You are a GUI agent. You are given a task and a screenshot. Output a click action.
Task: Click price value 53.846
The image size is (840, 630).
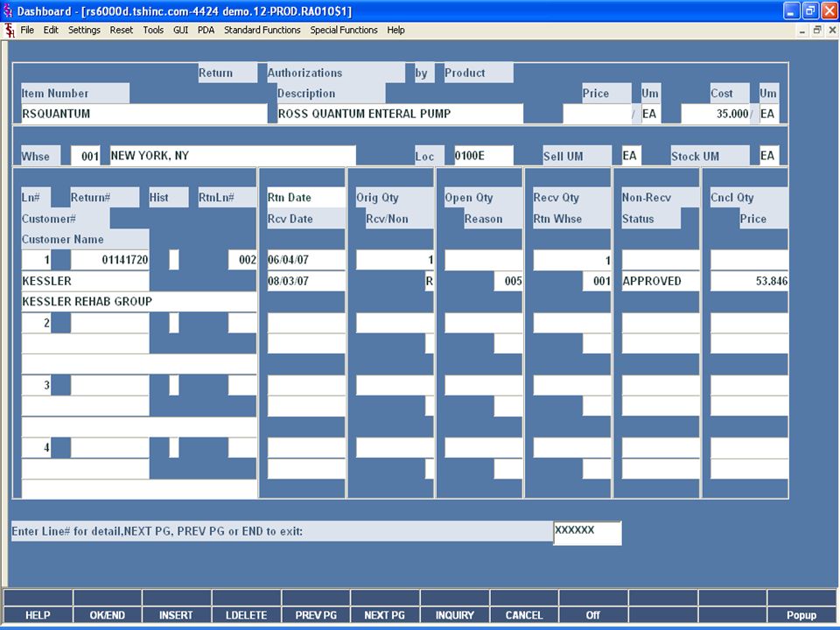point(749,281)
